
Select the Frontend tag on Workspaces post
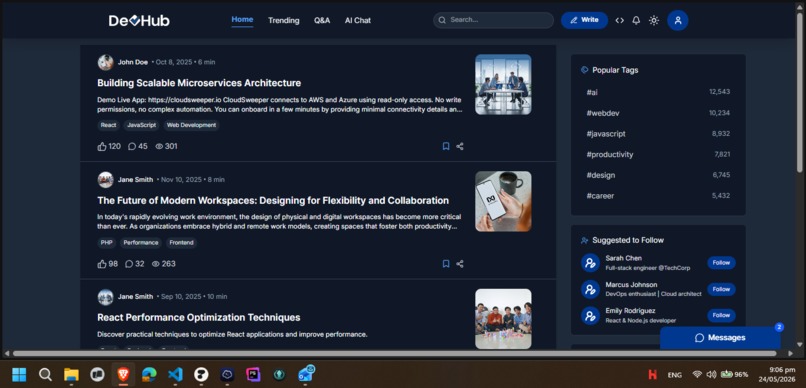point(181,243)
